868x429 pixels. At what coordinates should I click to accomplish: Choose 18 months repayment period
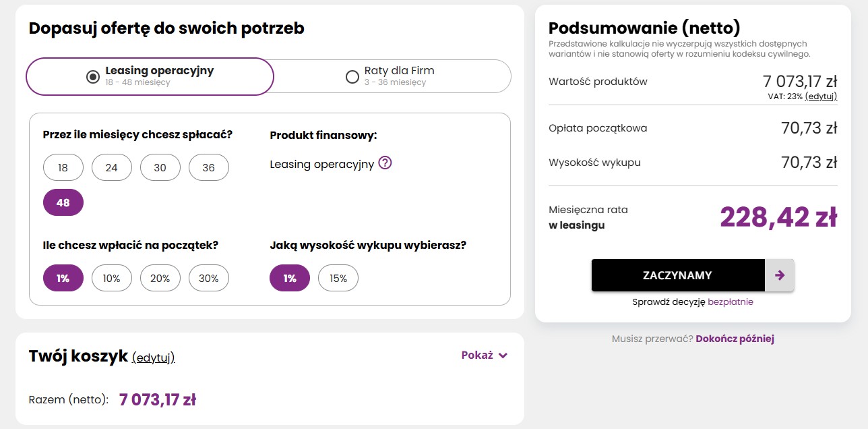(63, 167)
